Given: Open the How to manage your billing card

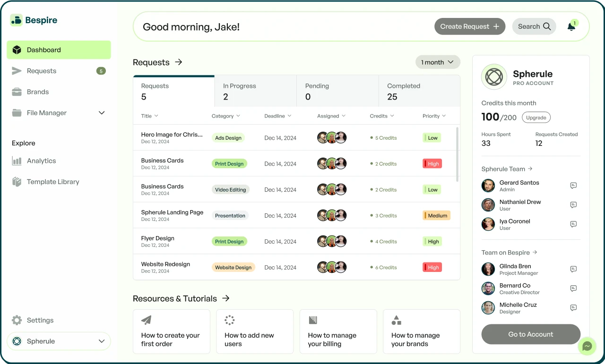Looking at the screenshot, I should [338, 331].
